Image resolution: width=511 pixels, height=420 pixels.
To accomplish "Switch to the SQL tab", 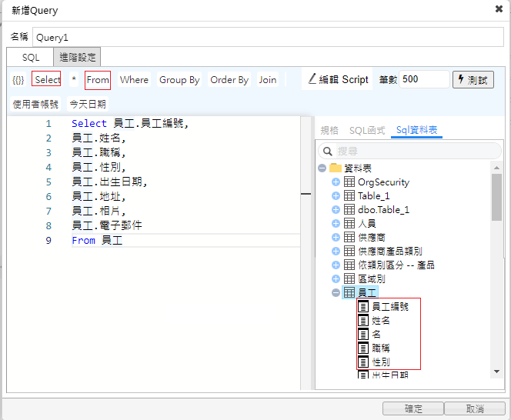I will (x=30, y=58).
